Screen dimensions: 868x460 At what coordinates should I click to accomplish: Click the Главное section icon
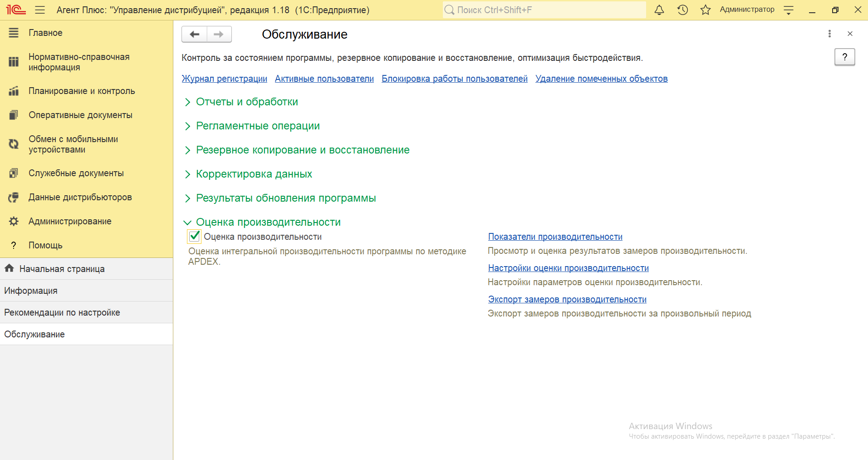click(14, 33)
